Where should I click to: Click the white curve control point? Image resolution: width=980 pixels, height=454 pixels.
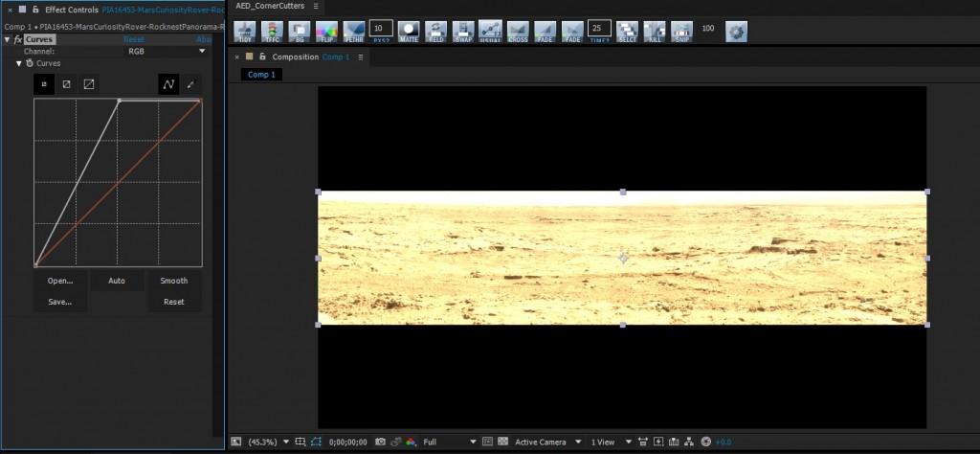click(x=119, y=100)
